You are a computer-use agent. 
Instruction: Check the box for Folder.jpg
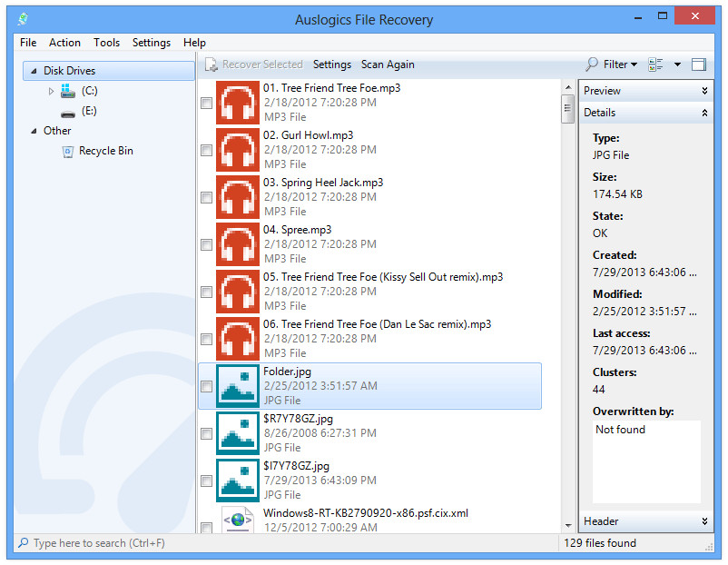tap(207, 387)
